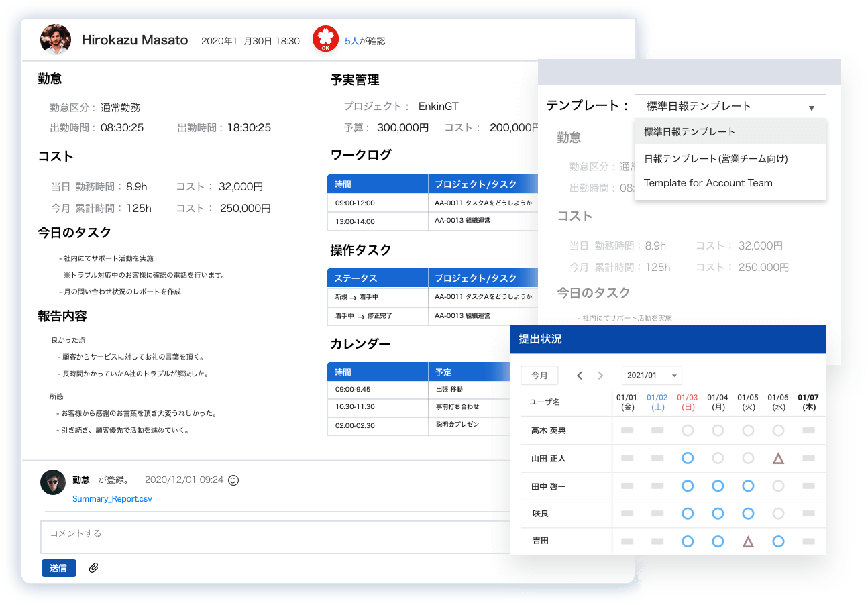Click calendar row 02.00-02.30 説明会プレゼン
The image size is (868, 605).
coord(419,425)
